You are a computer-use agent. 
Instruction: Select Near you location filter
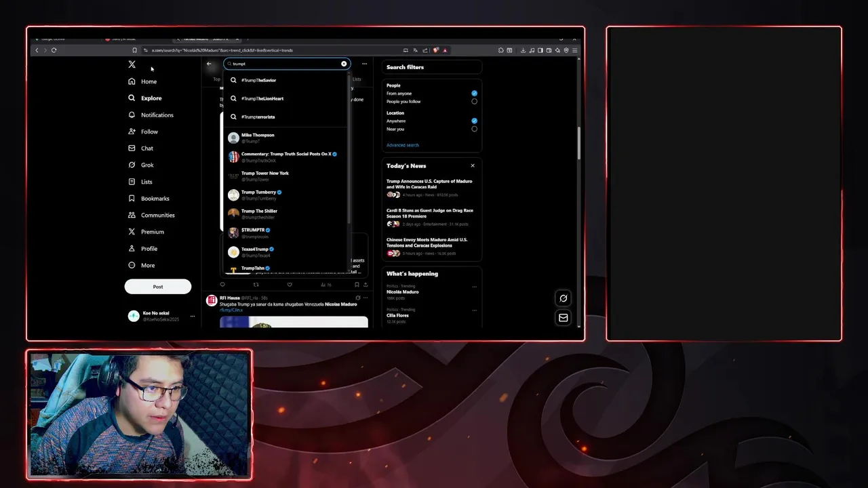point(474,129)
